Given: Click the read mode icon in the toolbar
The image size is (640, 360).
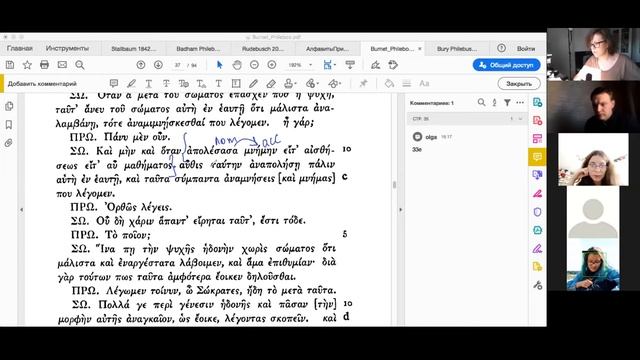Looking at the screenshot, I should [x=350, y=65].
